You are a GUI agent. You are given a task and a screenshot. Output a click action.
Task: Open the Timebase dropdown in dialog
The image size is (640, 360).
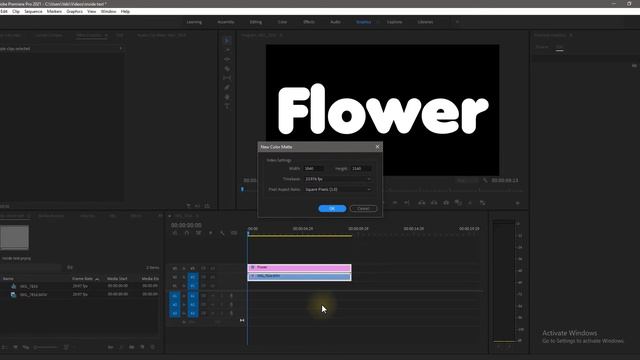point(338,179)
